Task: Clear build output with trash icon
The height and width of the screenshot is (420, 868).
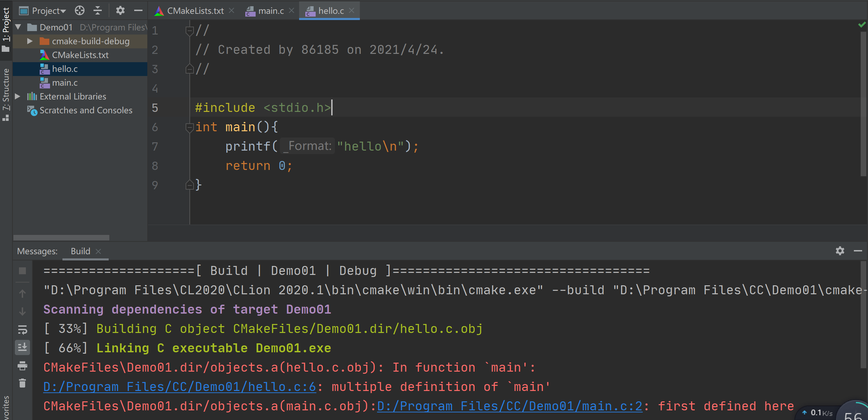Action: 22,383
